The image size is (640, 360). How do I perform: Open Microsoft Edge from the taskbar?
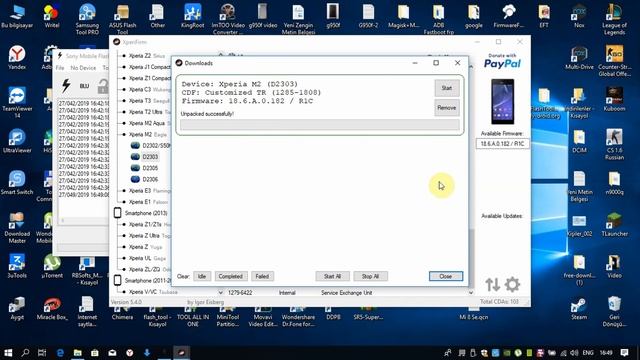[60, 353]
